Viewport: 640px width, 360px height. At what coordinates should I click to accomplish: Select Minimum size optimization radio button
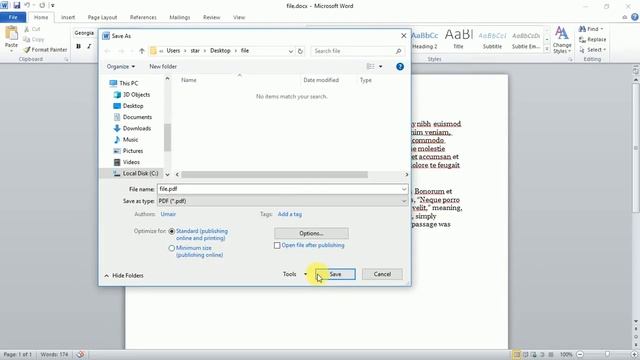click(172, 248)
